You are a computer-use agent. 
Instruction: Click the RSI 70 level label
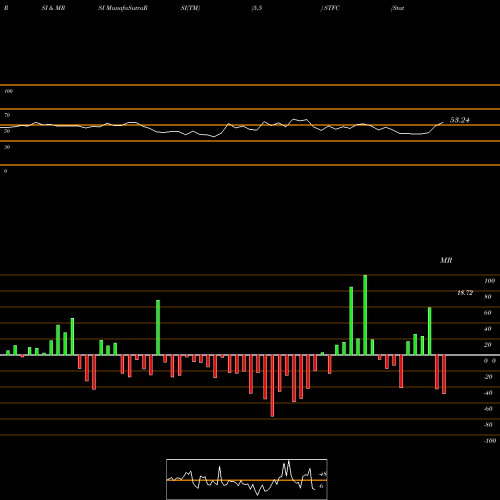point(7,115)
